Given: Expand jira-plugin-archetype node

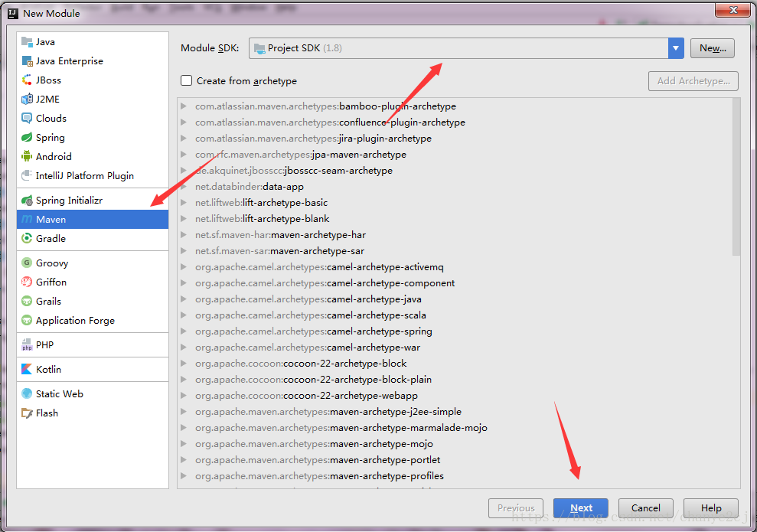Looking at the screenshot, I should click(184, 138).
